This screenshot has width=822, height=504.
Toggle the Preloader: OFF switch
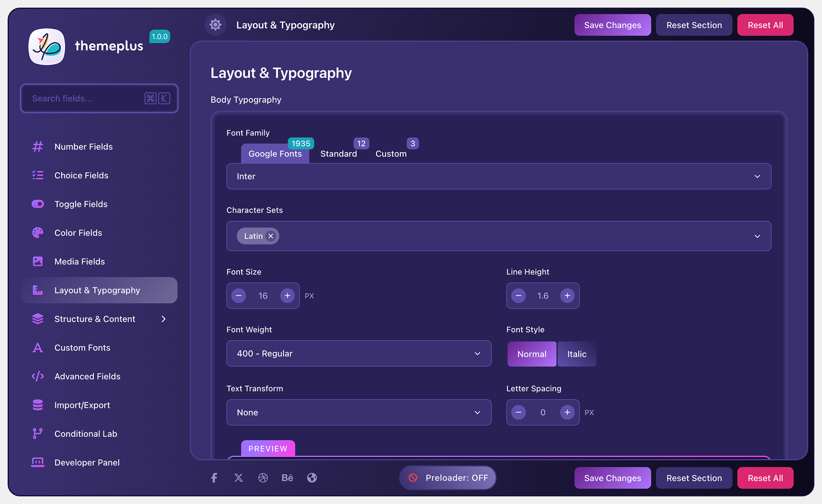pos(448,478)
